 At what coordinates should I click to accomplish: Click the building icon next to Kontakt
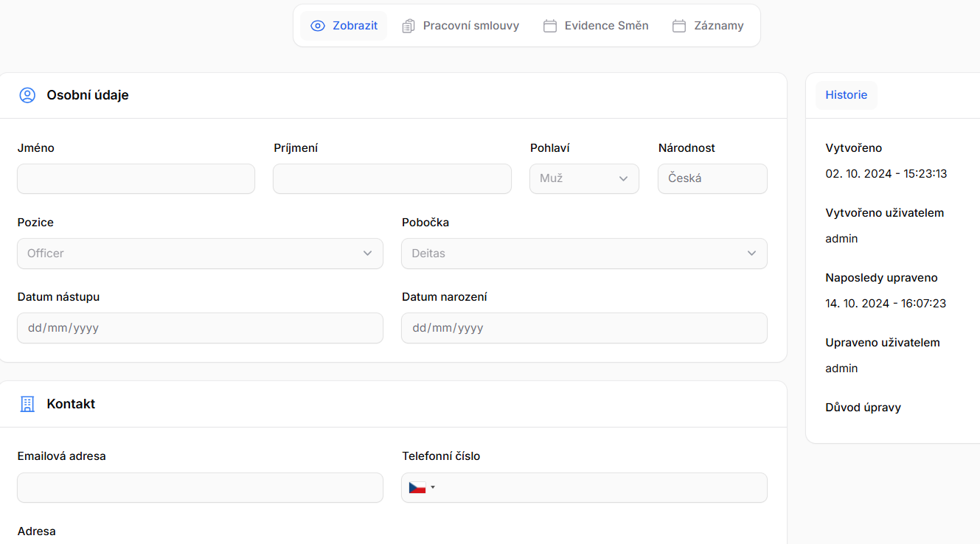click(x=27, y=404)
